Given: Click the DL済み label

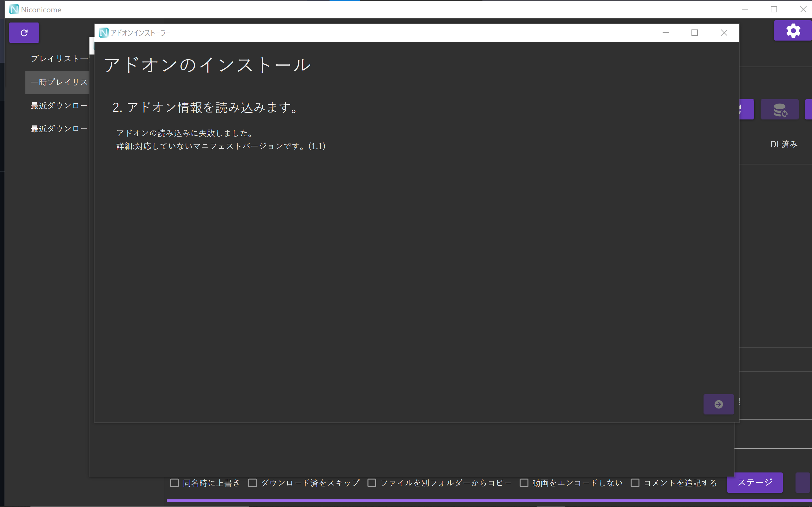Looking at the screenshot, I should click(783, 144).
